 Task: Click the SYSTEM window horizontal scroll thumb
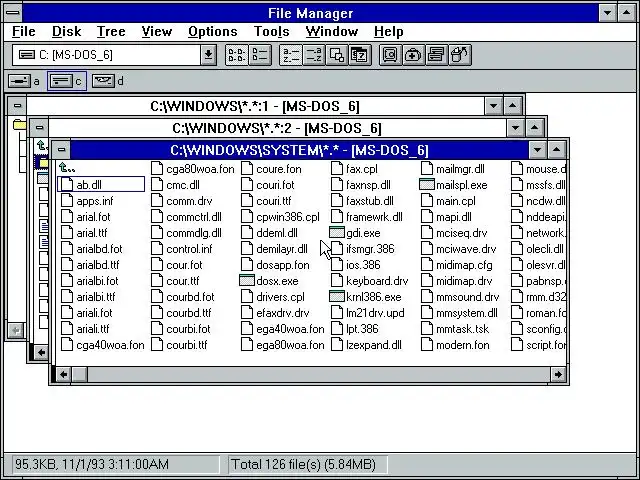coord(80,374)
